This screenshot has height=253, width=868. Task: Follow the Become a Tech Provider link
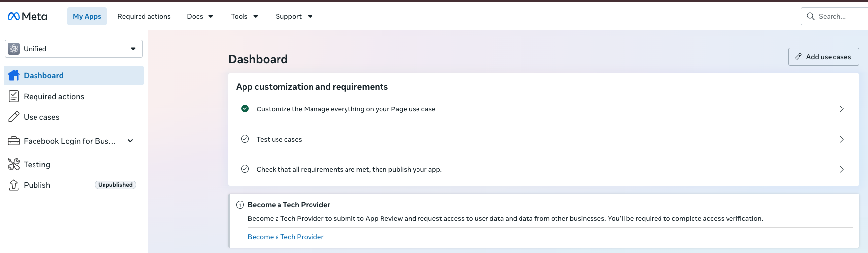click(285, 237)
